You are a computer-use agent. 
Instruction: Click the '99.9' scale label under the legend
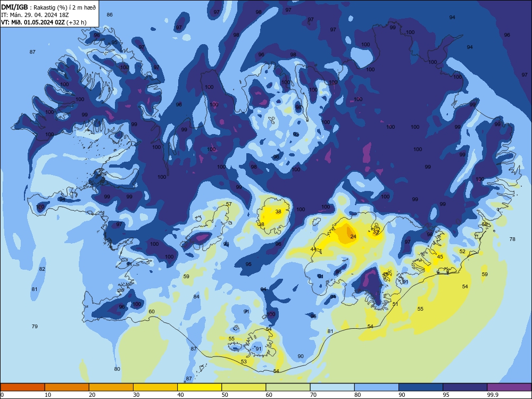493,395
